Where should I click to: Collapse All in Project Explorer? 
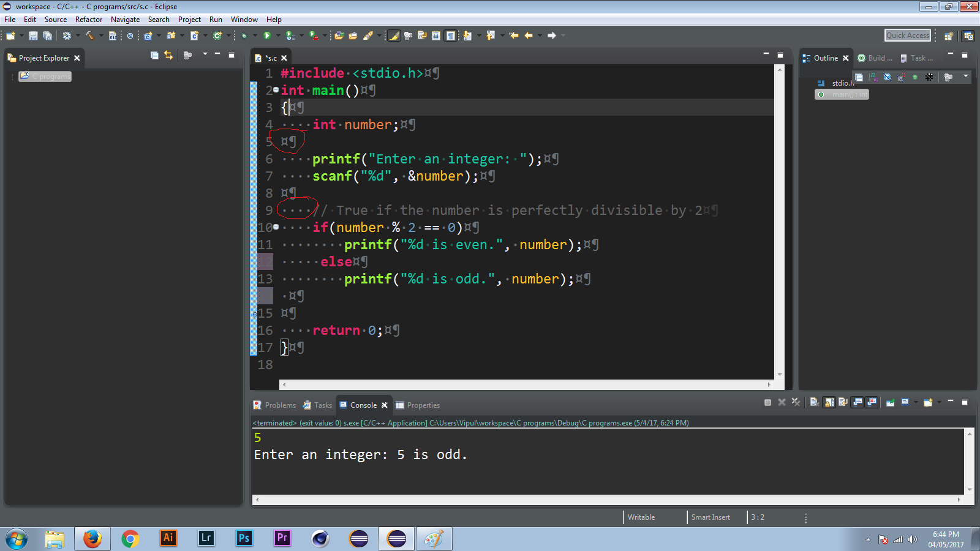[154, 56]
